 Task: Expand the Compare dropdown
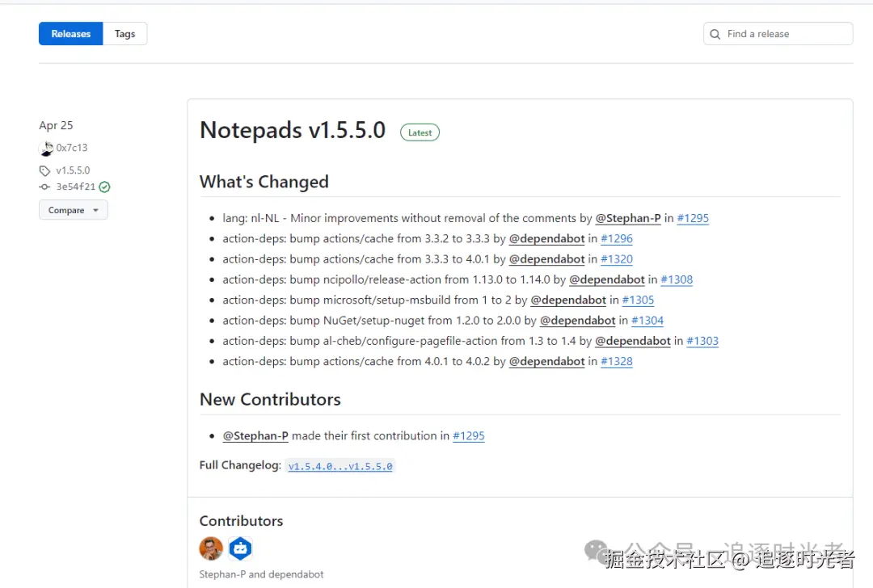click(x=73, y=210)
